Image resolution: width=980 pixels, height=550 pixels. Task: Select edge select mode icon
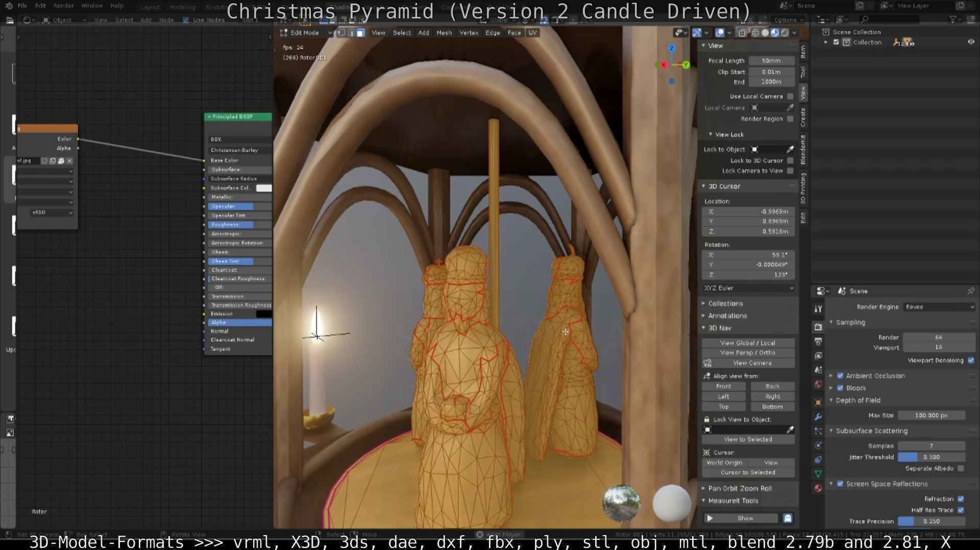(351, 33)
